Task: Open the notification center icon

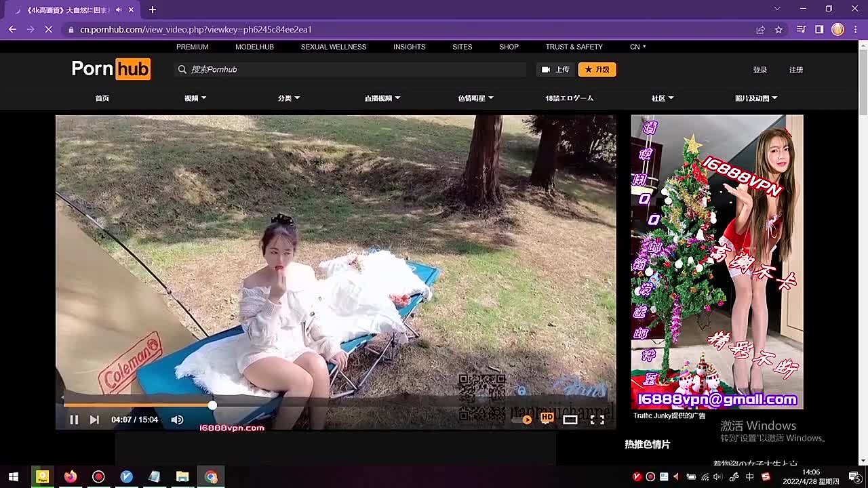Action: 855,476
